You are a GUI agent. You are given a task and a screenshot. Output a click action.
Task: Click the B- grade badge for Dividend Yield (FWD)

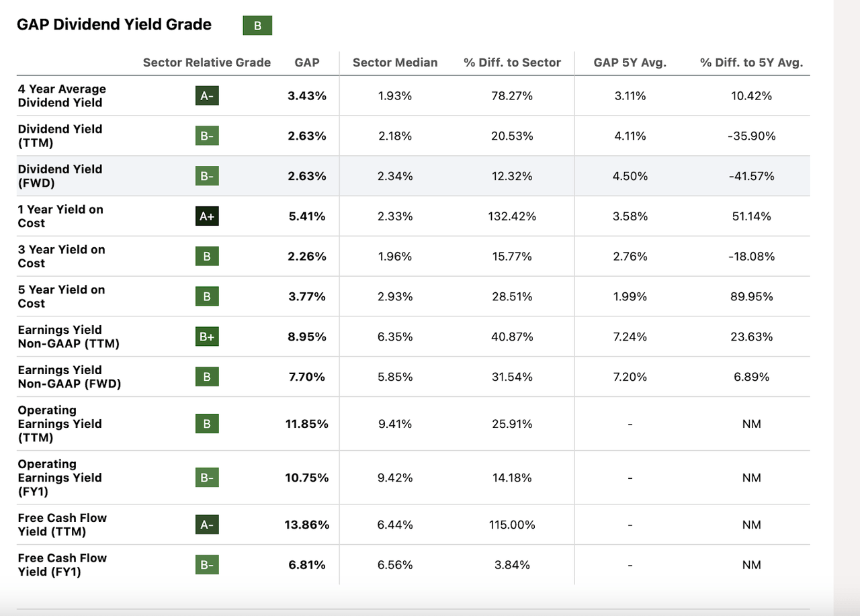click(207, 176)
